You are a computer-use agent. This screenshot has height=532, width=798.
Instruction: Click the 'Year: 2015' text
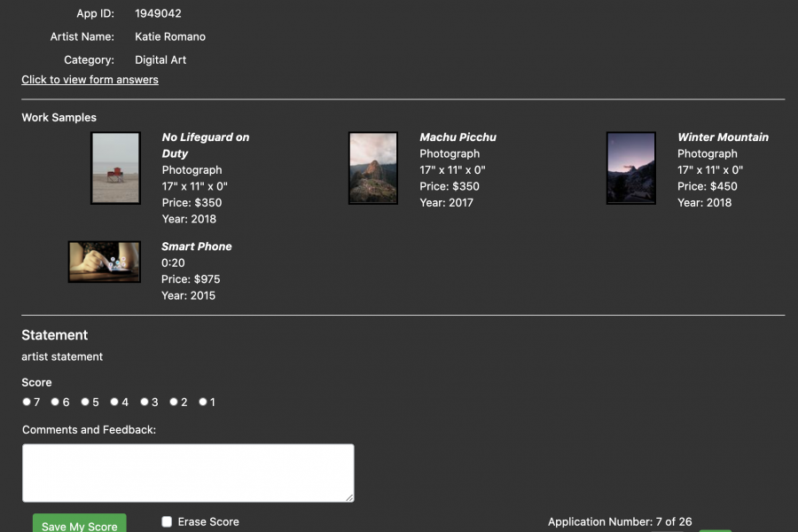pyautogui.click(x=188, y=295)
